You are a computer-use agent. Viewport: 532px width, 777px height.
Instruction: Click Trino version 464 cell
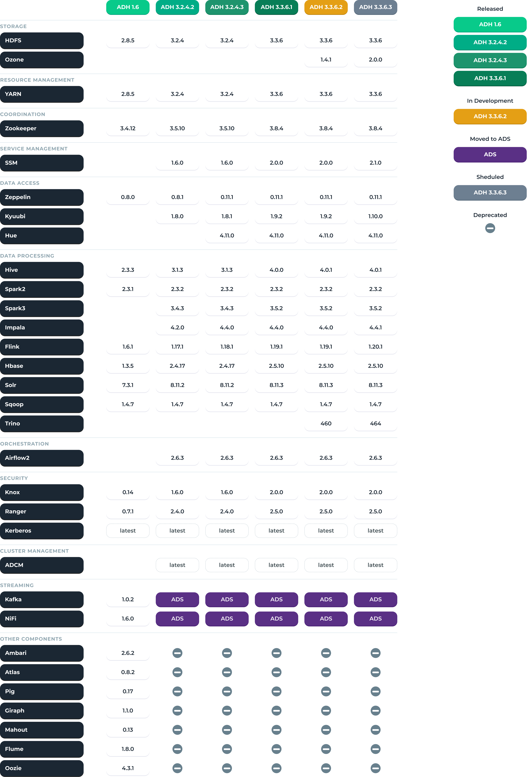coord(375,424)
